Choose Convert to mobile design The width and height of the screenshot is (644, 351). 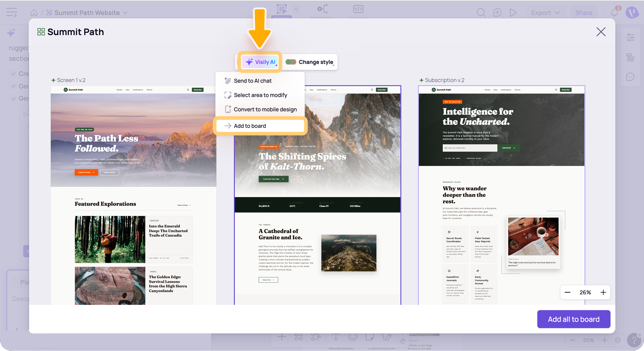tap(260, 109)
